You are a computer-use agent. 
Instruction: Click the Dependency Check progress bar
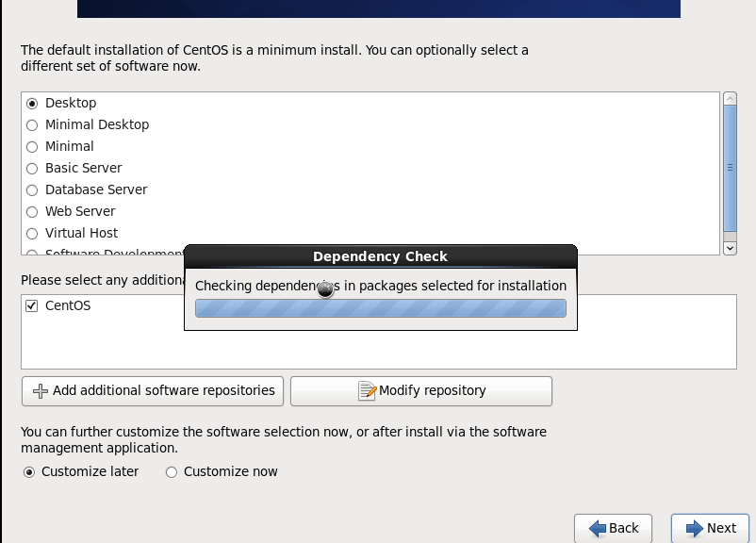point(381,308)
